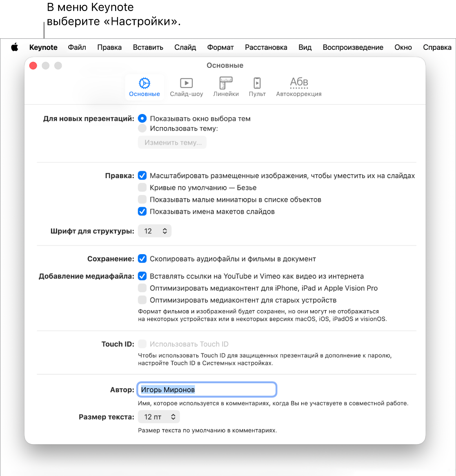Enable Показывать малые миниатюры в списке объектов
Screen dimensions: 456x476
(x=142, y=199)
